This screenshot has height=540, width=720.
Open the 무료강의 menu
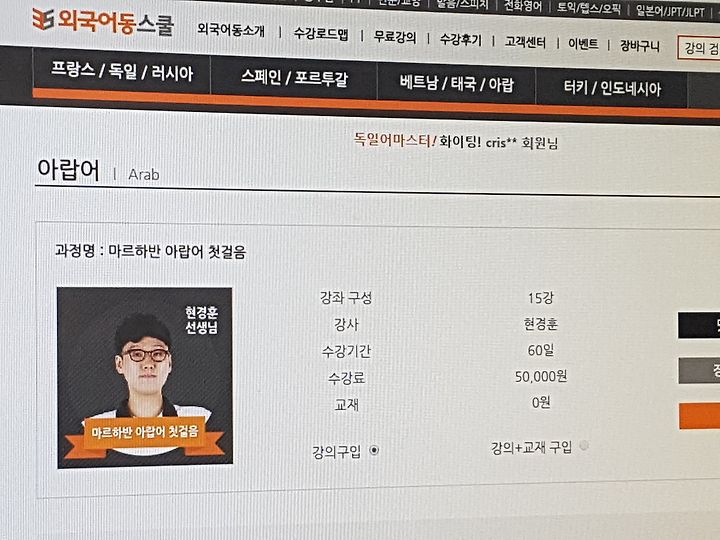tap(395, 37)
